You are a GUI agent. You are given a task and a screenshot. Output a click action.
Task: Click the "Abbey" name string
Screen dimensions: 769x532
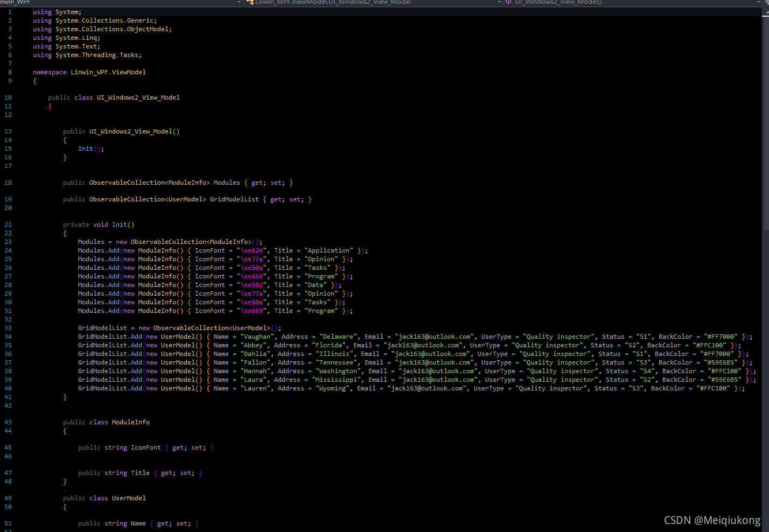(252, 345)
